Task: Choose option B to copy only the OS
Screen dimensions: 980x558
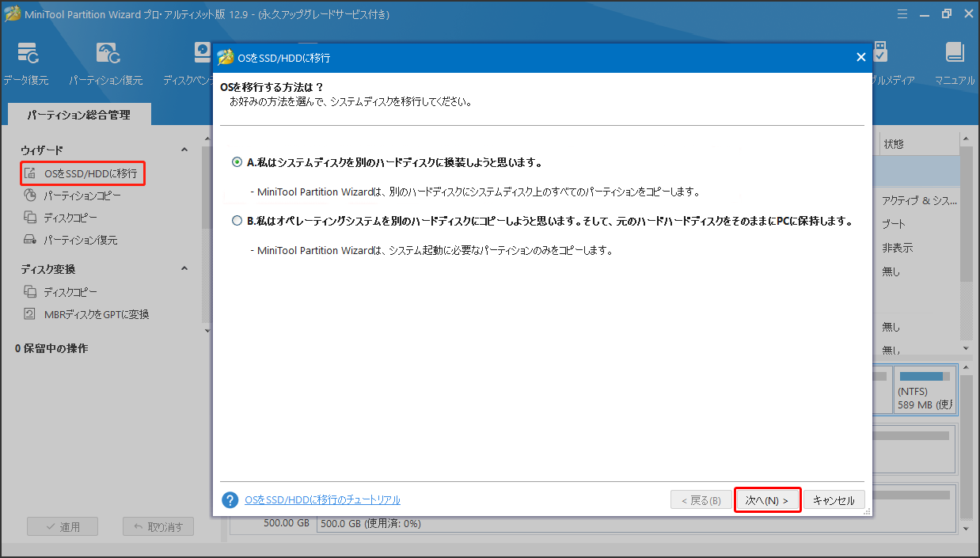Action: point(236,220)
